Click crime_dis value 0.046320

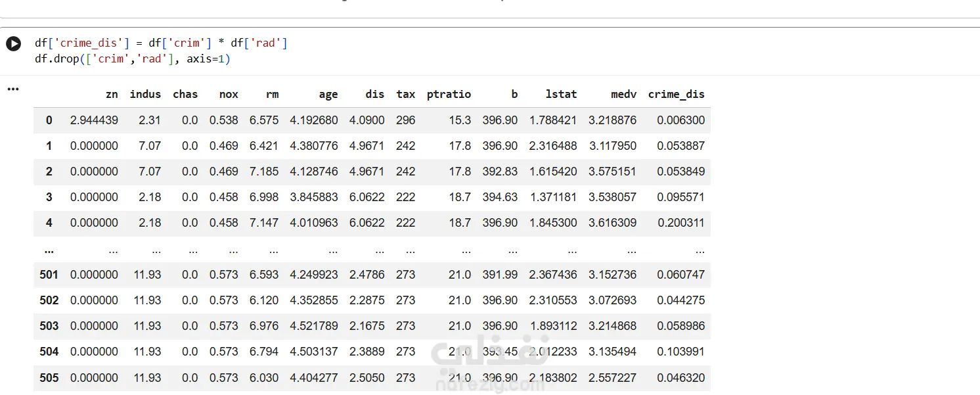680,378
